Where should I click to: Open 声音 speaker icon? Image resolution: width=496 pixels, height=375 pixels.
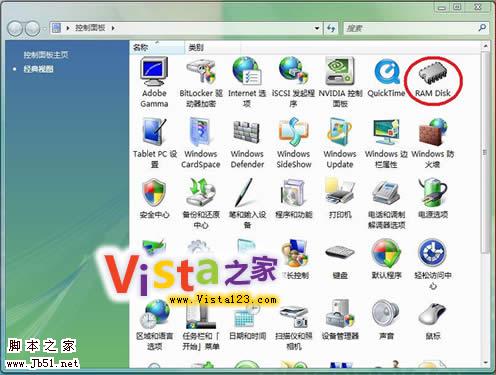pos(387,313)
